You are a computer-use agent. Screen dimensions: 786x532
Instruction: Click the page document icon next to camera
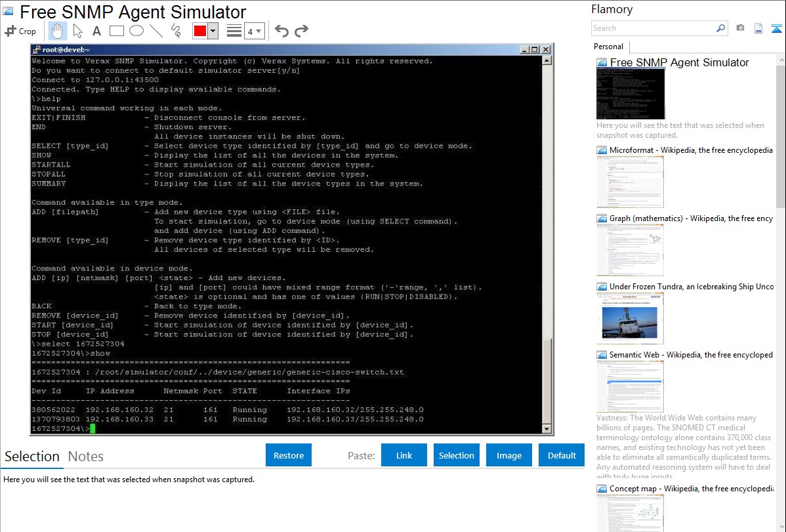[758, 28]
